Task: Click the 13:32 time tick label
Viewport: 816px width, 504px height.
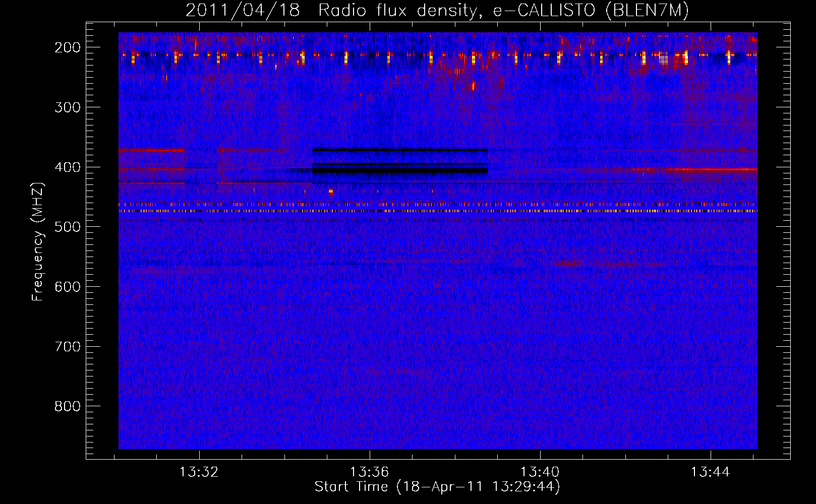Action: (199, 472)
